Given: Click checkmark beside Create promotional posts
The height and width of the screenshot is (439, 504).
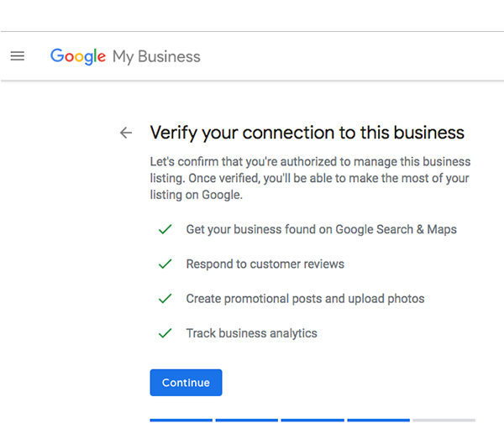Looking at the screenshot, I should 165,299.
